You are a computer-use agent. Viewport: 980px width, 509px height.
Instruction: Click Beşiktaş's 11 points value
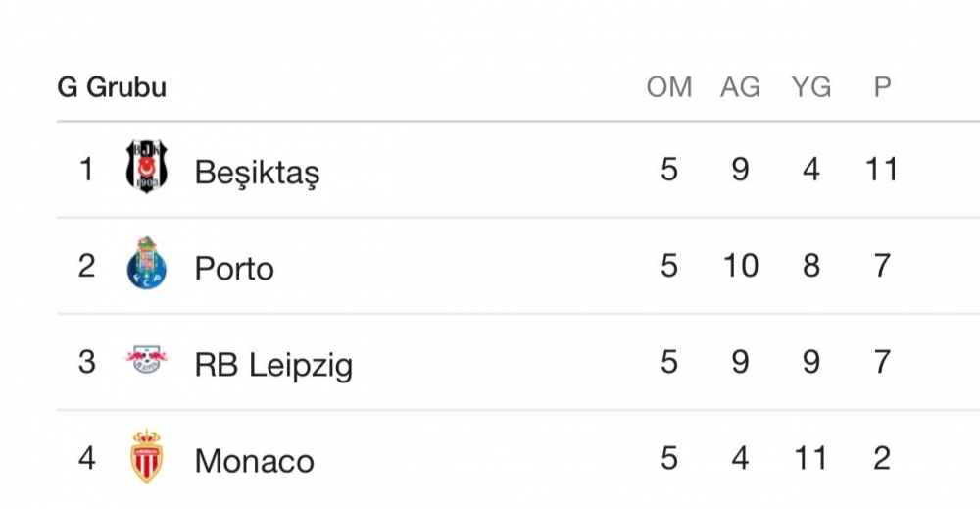point(882,170)
